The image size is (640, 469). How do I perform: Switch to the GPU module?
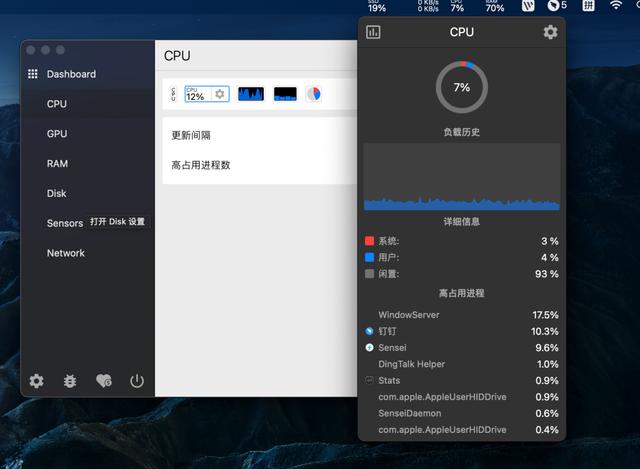(57, 134)
